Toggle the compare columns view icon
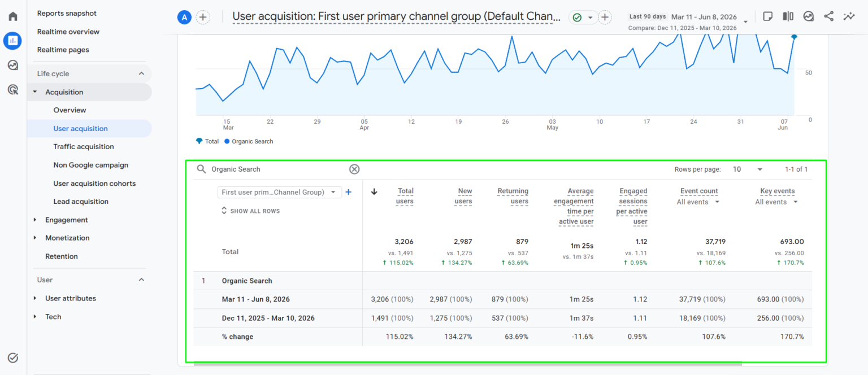This screenshot has height=375, width=868. point(788,16)
